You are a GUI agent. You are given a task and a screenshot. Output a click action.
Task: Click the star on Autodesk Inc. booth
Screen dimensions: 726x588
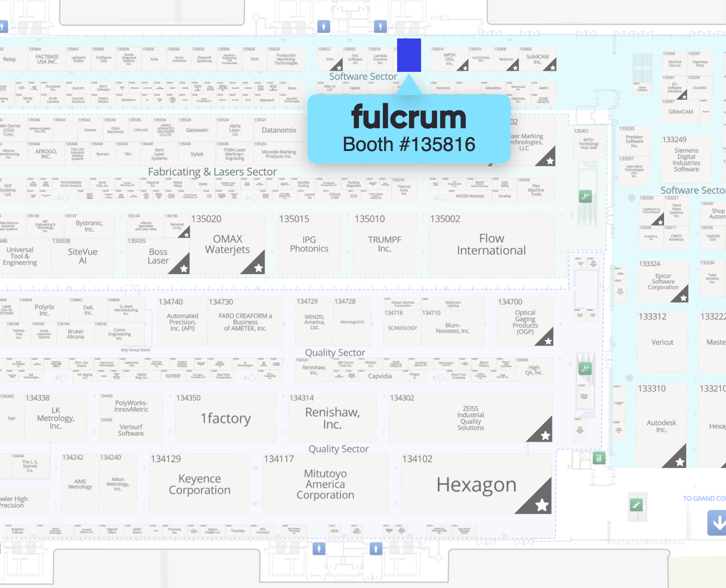pos(680,462)
